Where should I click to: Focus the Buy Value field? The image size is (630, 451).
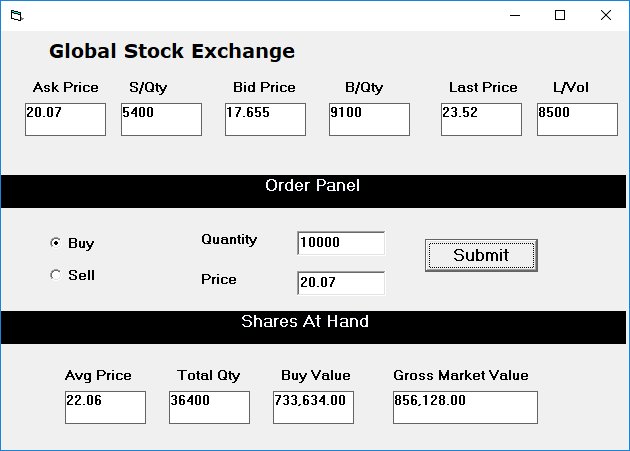(313, 407)
